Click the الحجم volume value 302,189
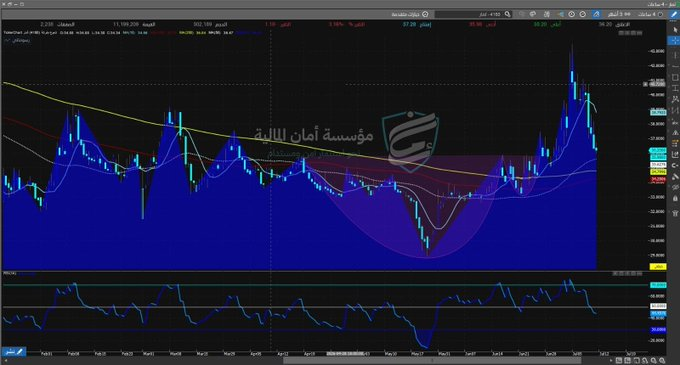 (x=202, y=24)
